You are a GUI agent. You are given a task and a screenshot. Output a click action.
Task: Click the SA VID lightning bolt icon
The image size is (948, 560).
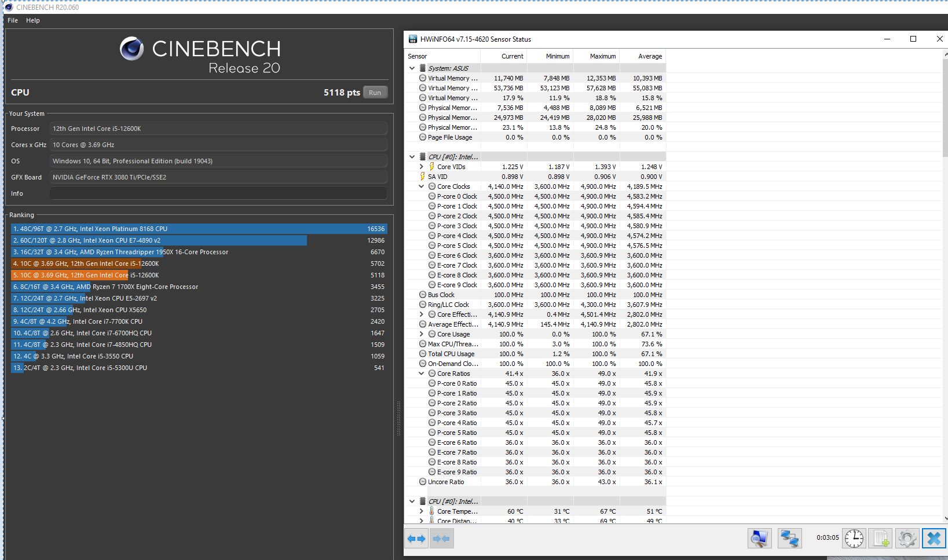click(423, 177)
